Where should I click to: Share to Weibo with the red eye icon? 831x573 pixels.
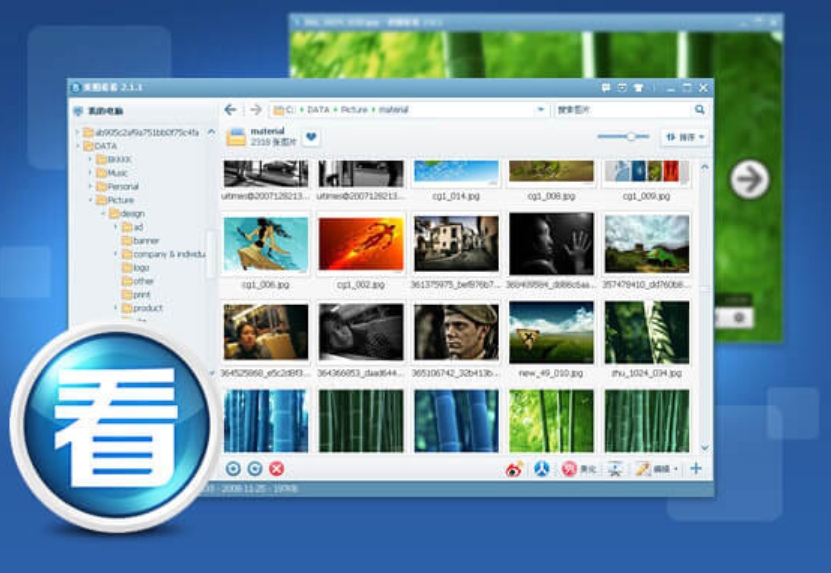[x=514, y=469]
